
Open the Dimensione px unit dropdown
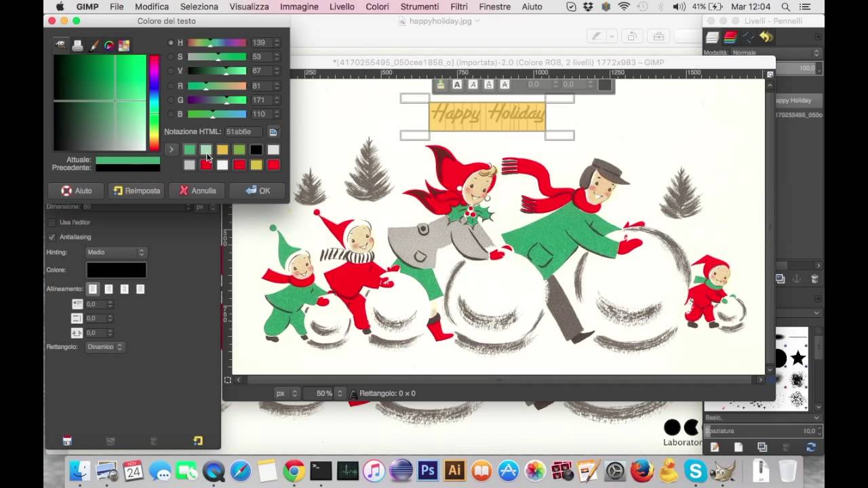[204, 207]
